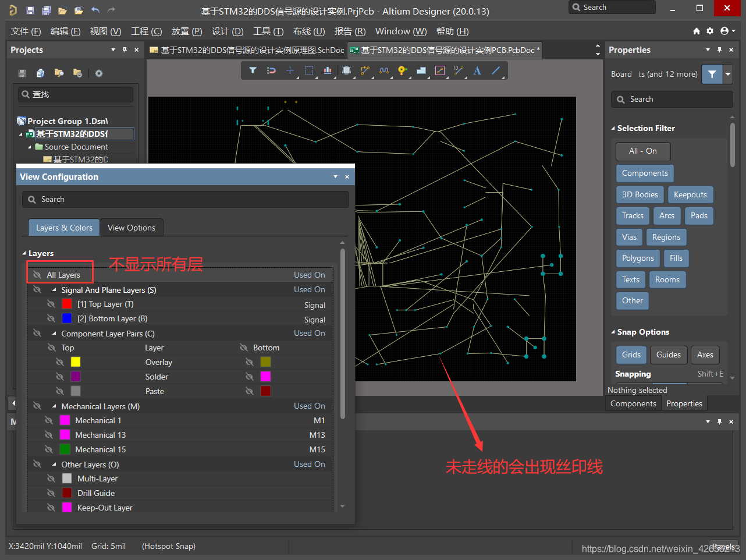
Task: Collapse the Mechanical Layers group
Action: pos(54,406)
